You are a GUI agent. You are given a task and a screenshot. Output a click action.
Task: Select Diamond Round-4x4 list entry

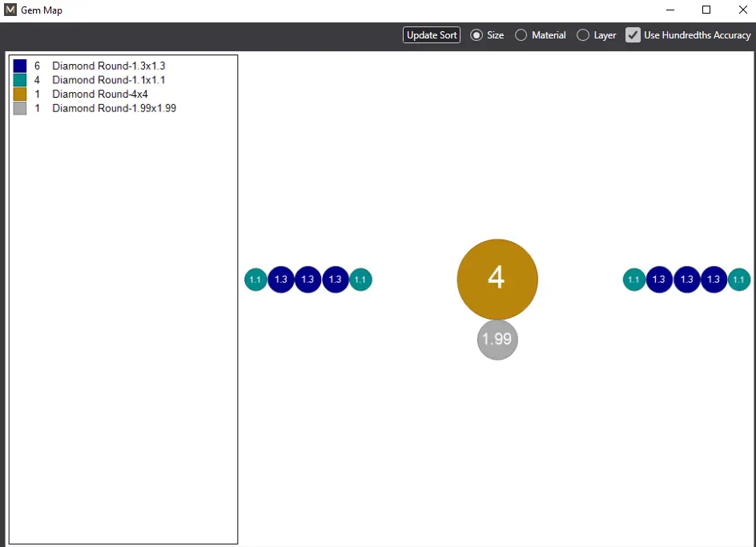pyautogui.click(x=100, y=95)
